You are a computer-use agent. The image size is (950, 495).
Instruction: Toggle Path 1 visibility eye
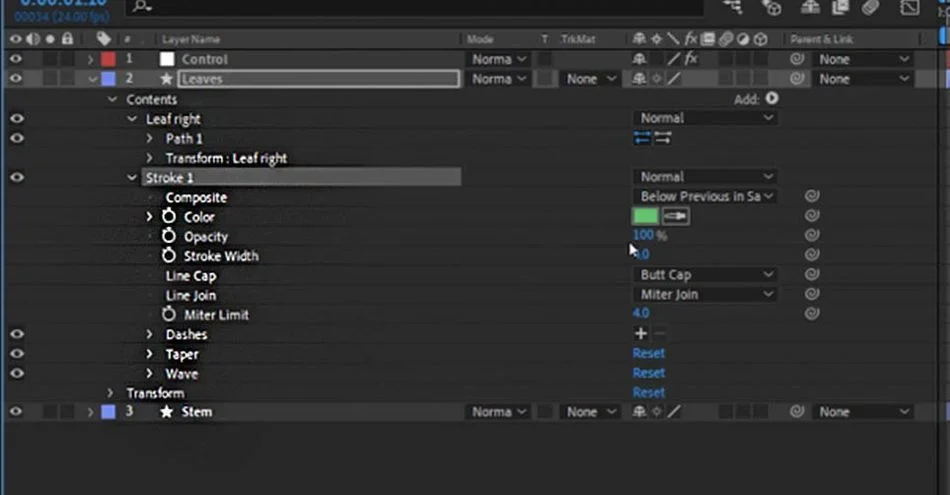tap(17, 138)
